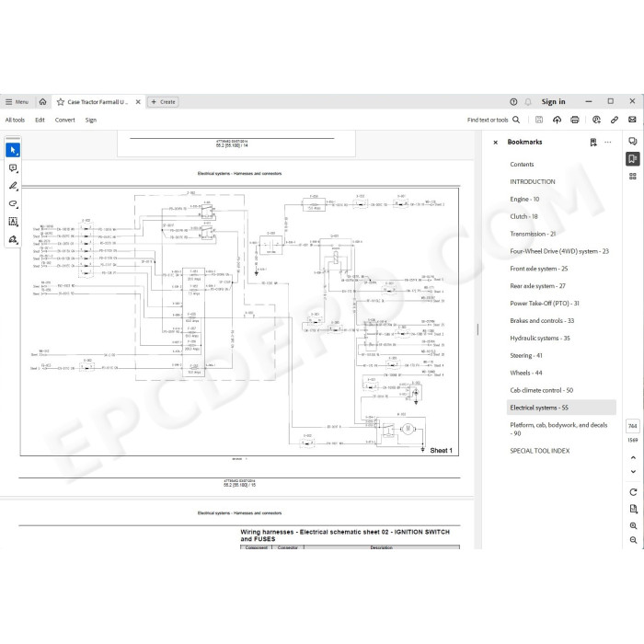Open Front axle system - 25 bookmark
Screen dimensions: 644x644
click(538, 269)
